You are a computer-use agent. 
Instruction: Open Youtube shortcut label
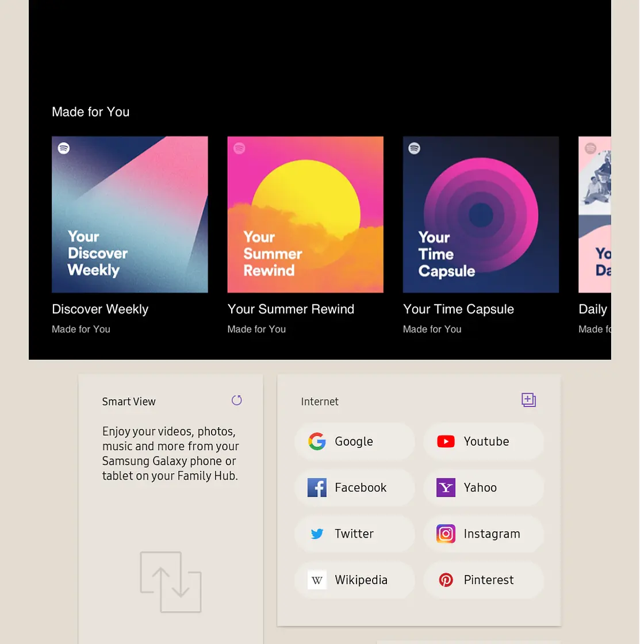click(486, 442)
